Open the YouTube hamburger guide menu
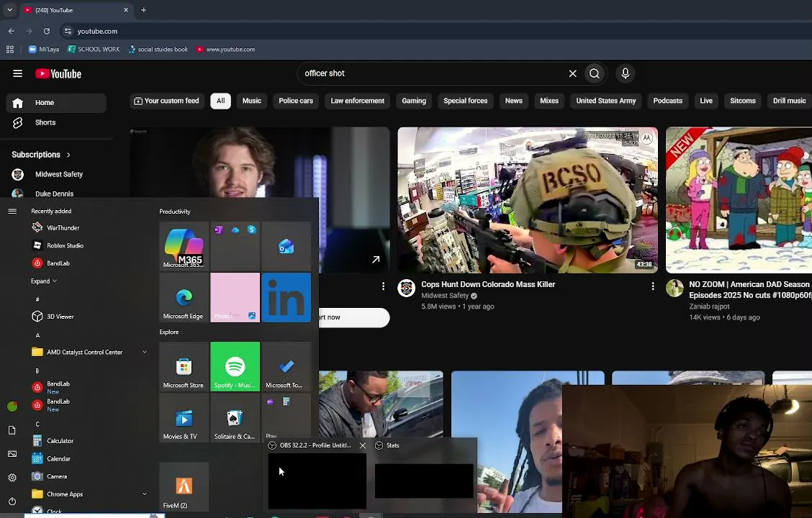 [17, 73]
